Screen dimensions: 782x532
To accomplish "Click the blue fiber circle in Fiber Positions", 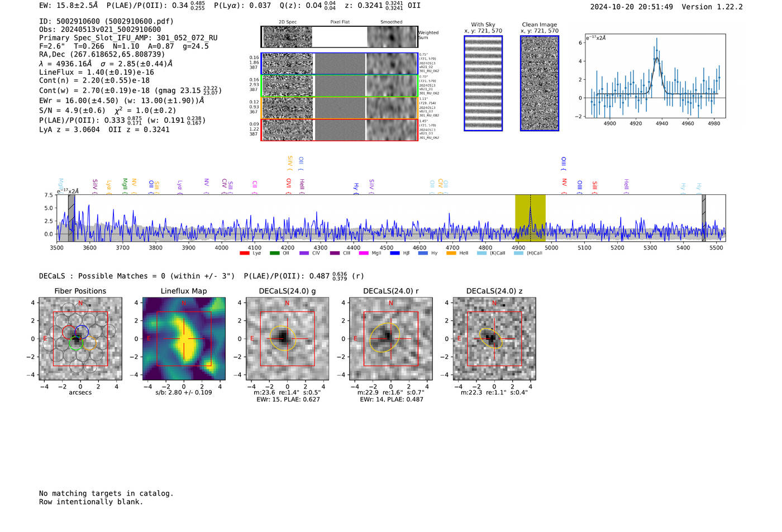I will click(82, 332).
